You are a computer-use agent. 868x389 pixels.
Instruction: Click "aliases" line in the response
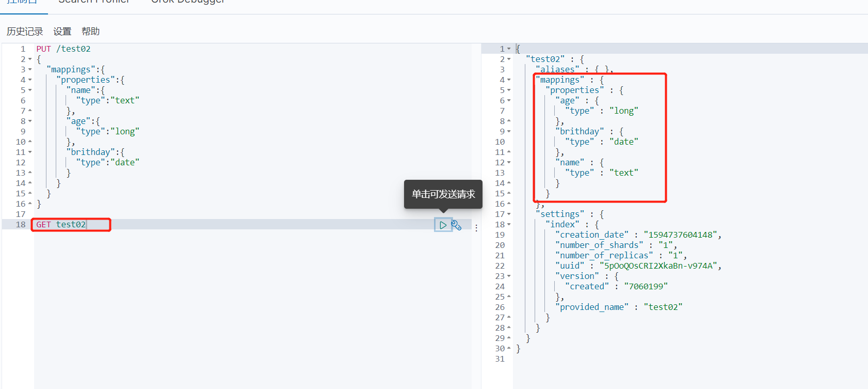tap(574, 70)
